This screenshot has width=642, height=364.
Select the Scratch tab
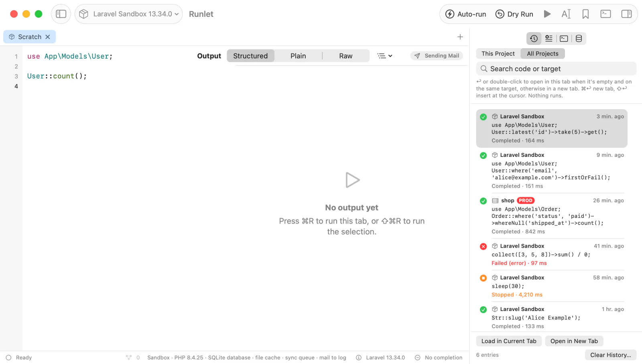pyautogui.click(x=29, y=37)
